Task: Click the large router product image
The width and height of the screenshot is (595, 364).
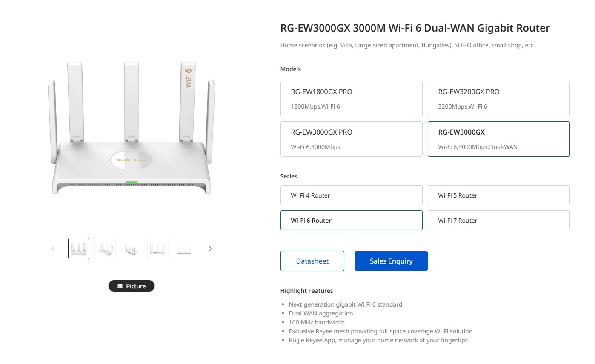Action: point(132,128)
